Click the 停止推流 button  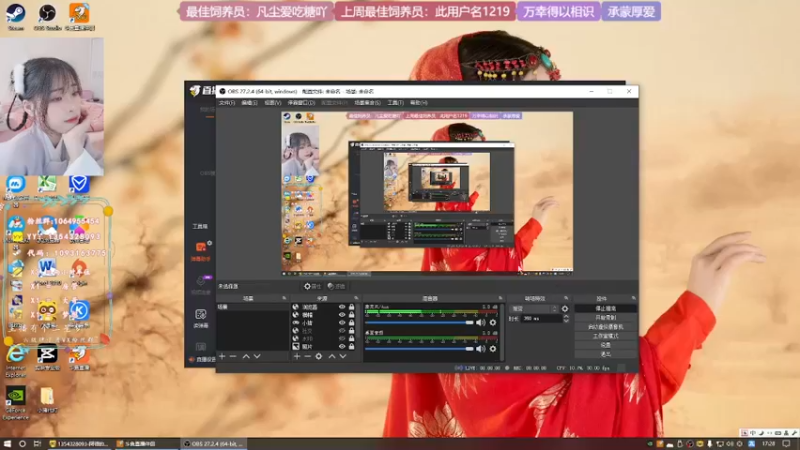[606, 308]
